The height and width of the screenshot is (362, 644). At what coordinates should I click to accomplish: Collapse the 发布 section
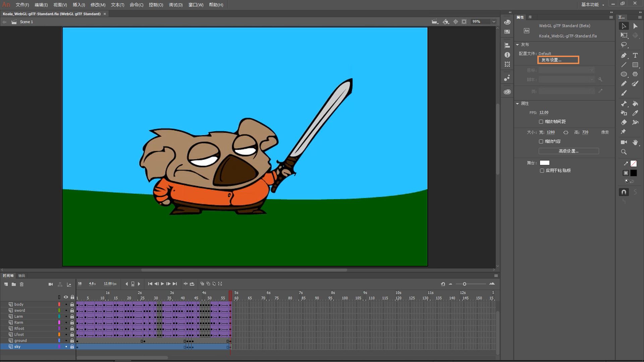[x=518, y=45]
